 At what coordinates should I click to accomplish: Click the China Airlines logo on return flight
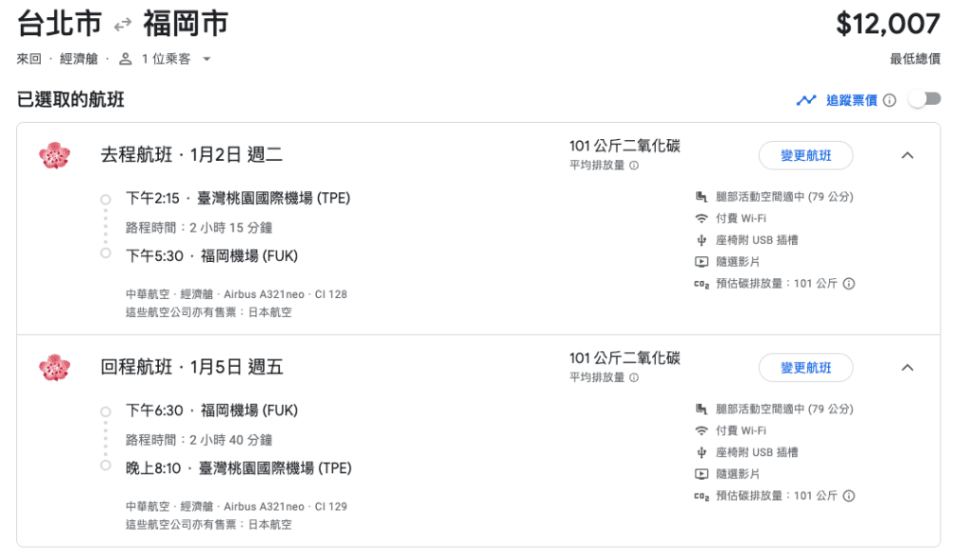[x=54, y=368]
